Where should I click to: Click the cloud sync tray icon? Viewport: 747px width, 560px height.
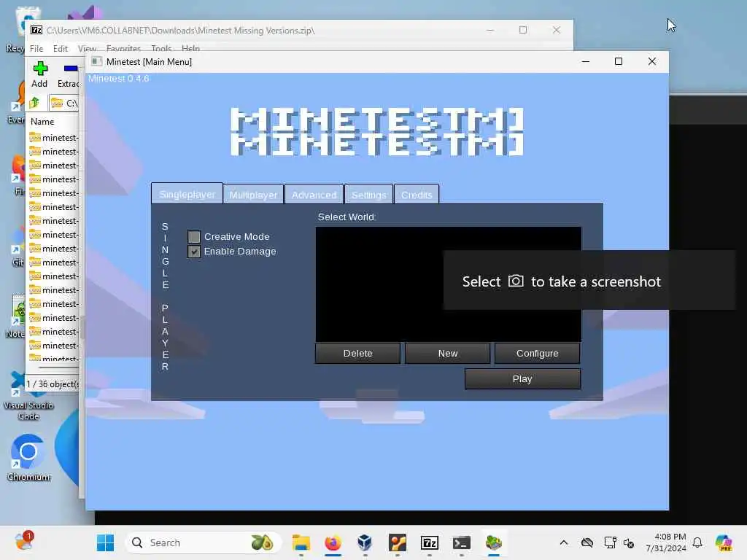(x=587, y=542)
